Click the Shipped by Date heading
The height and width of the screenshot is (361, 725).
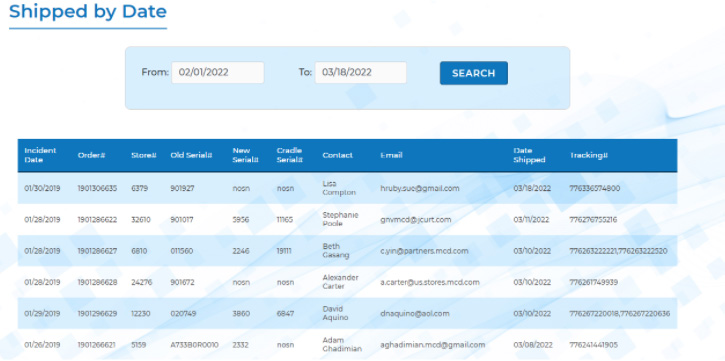[x=88, y=11]
